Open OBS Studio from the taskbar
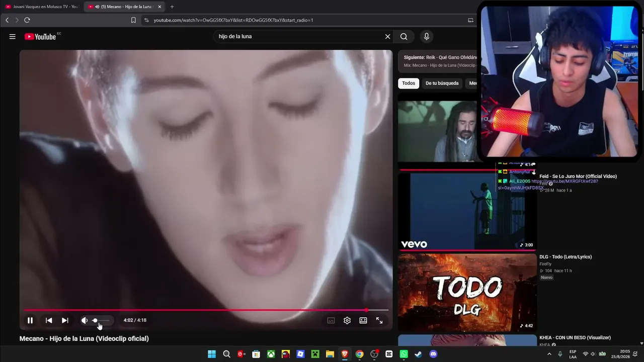The width and height of the screenshot is (644, 362). [374, 354]
